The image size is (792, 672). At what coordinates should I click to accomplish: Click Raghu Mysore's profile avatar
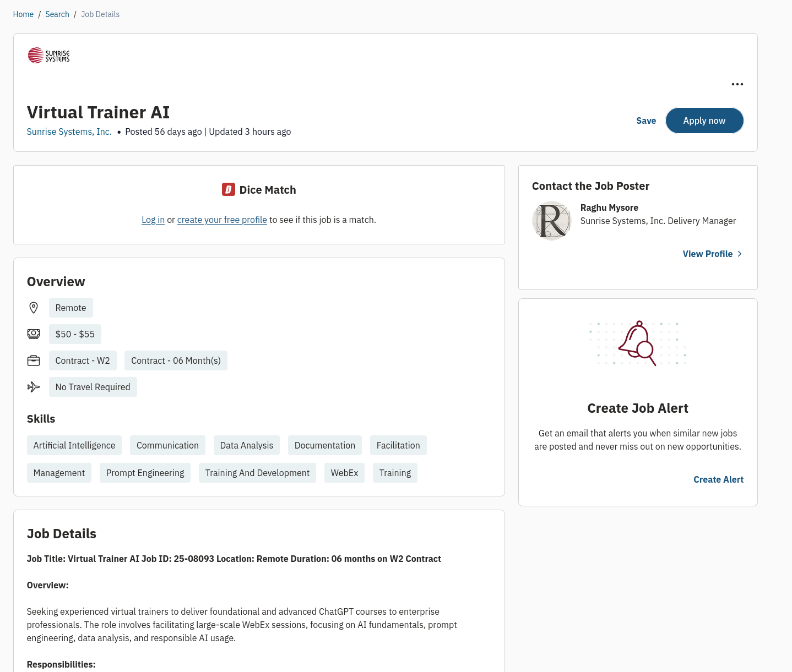(x=552, y=221)
